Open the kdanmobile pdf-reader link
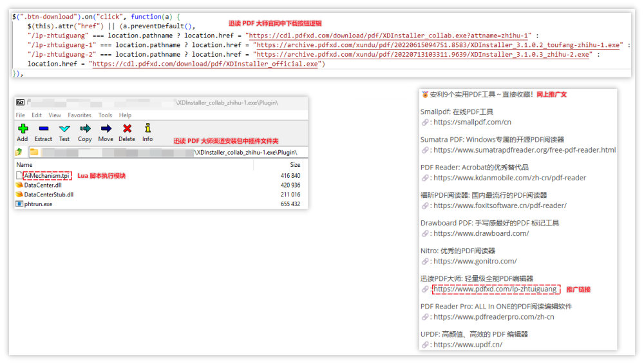Image resolution: width=644 pixels, height=364 pixels. pyautogui.click(x=509, y=178)
